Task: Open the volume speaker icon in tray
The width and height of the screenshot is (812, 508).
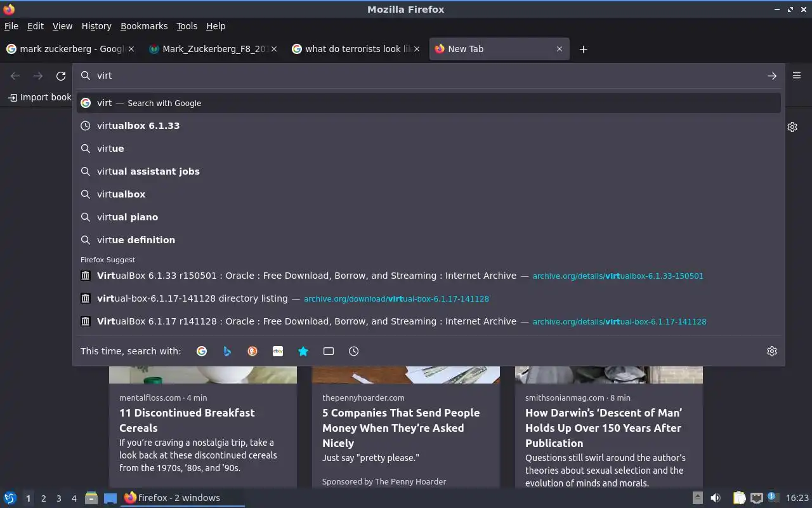Action: click(716, 498)
